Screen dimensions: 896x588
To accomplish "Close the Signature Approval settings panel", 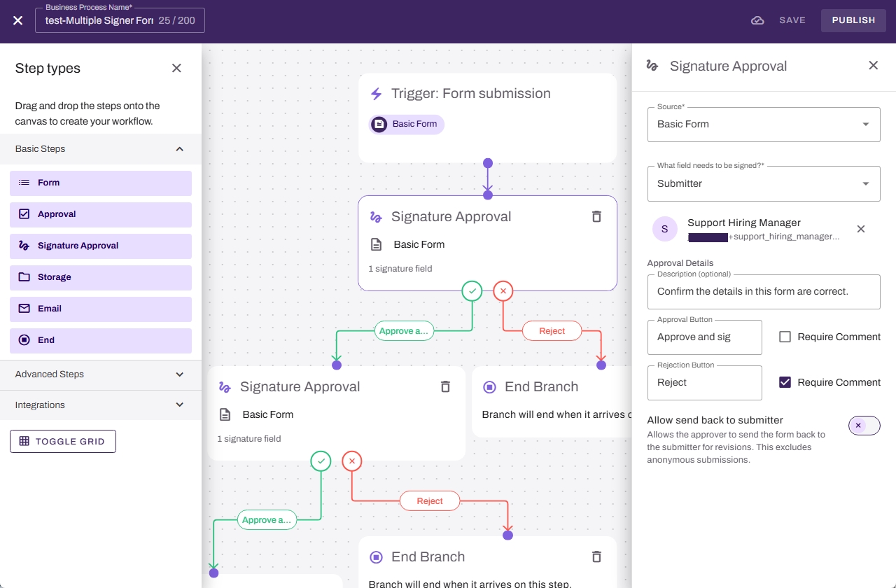I will coord(873,65).
